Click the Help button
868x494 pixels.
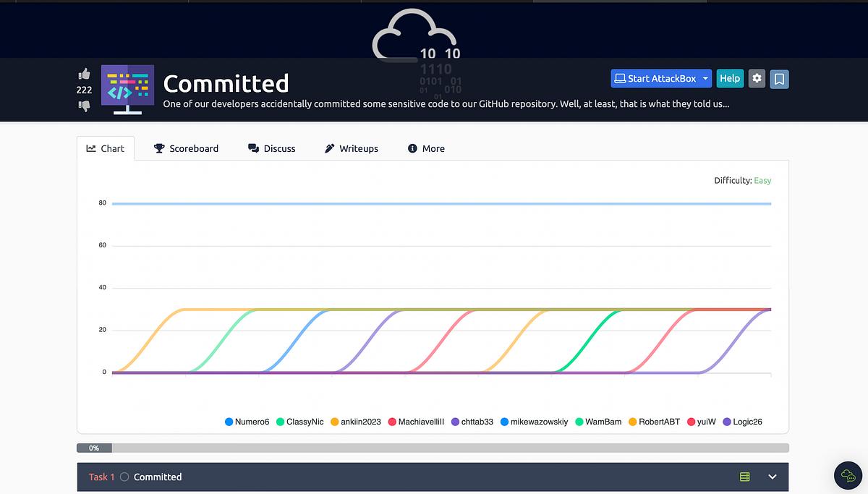coord(730,78)
